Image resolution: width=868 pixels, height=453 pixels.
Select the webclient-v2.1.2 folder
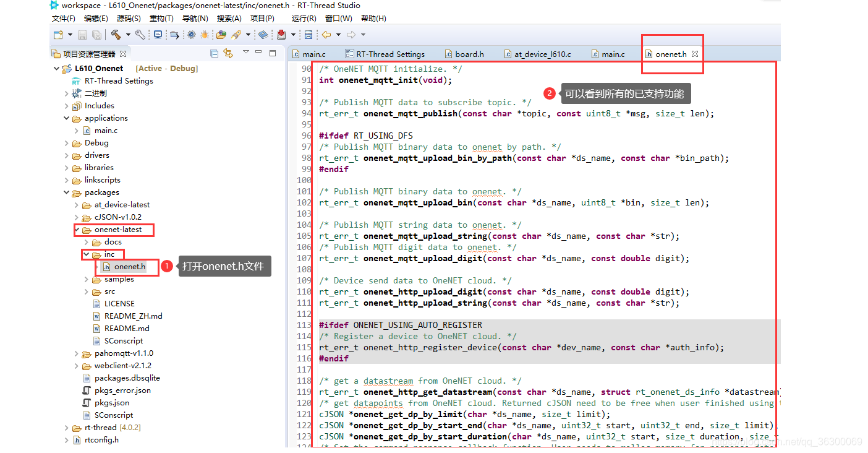coord(117,366)
